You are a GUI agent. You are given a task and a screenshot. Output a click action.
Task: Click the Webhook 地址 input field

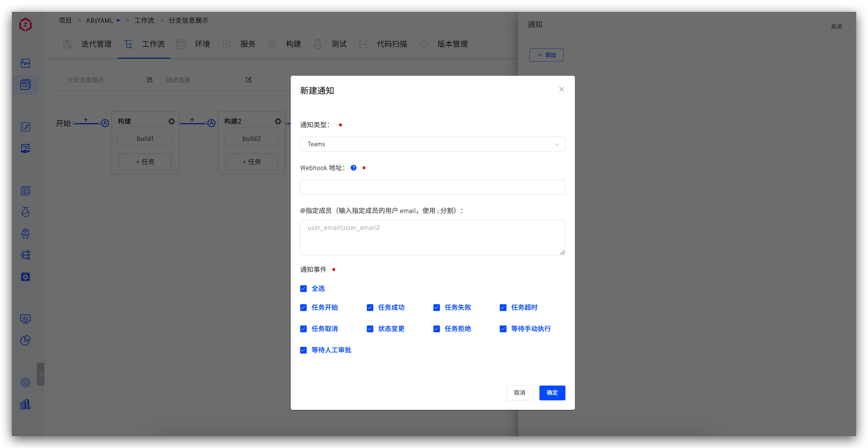433,187
